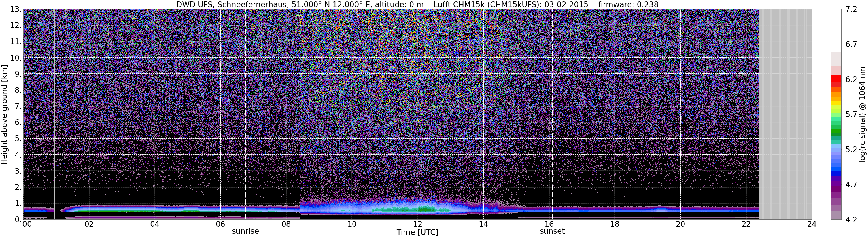This screenshot has height=238, width=868.
Task: Click the y-axis tick label '8.'
Action: 18,90
